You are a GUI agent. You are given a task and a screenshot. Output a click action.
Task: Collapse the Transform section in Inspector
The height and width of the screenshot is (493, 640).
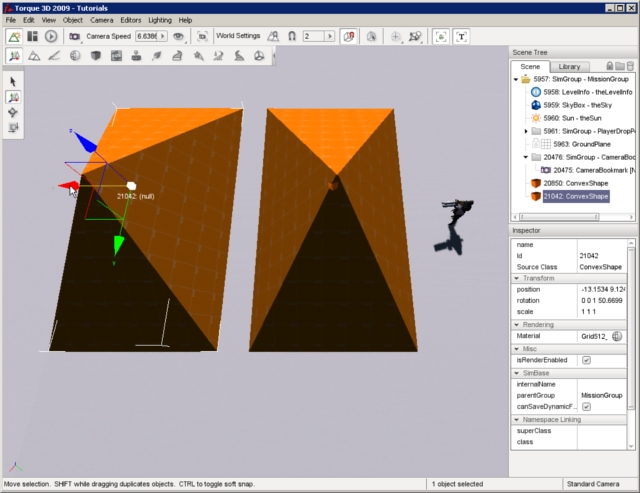coord(516,278)
